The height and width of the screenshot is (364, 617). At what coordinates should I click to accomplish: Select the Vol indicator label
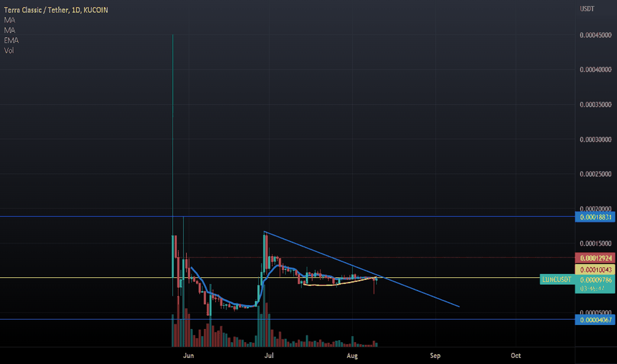[x=9, y=51]
